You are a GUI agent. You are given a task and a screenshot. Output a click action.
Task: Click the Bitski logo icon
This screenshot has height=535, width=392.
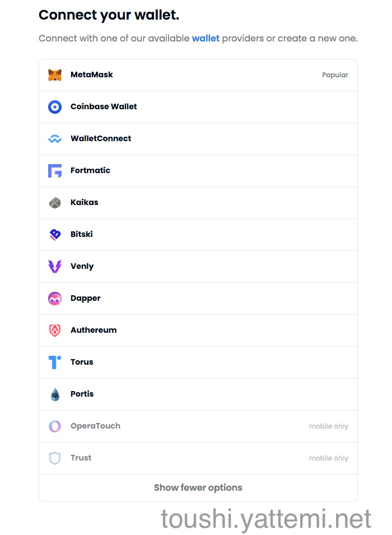click(x=55, y=235)
